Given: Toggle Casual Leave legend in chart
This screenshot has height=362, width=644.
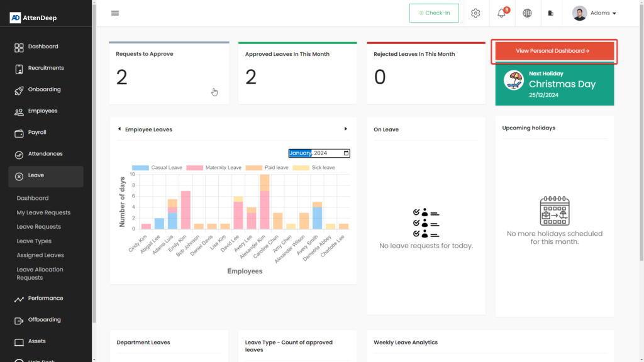Looking at the screenshot, I should (150, 168).
